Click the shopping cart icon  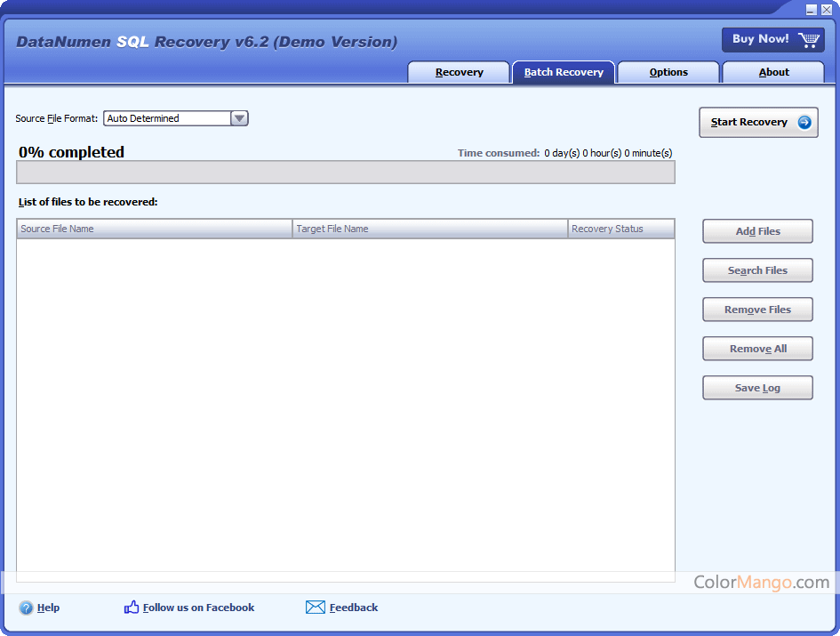(x=809, y=40)
